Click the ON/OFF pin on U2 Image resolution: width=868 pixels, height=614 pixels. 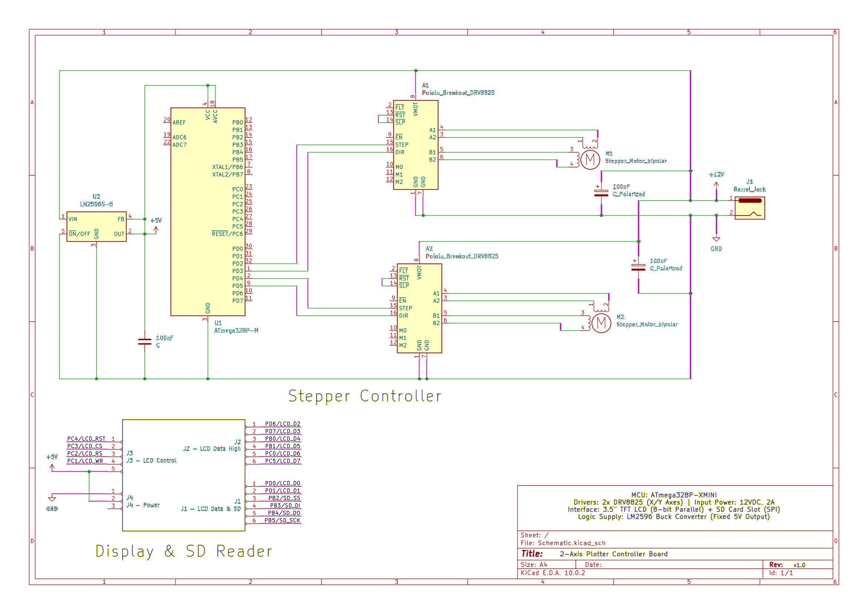pos(76,234)
